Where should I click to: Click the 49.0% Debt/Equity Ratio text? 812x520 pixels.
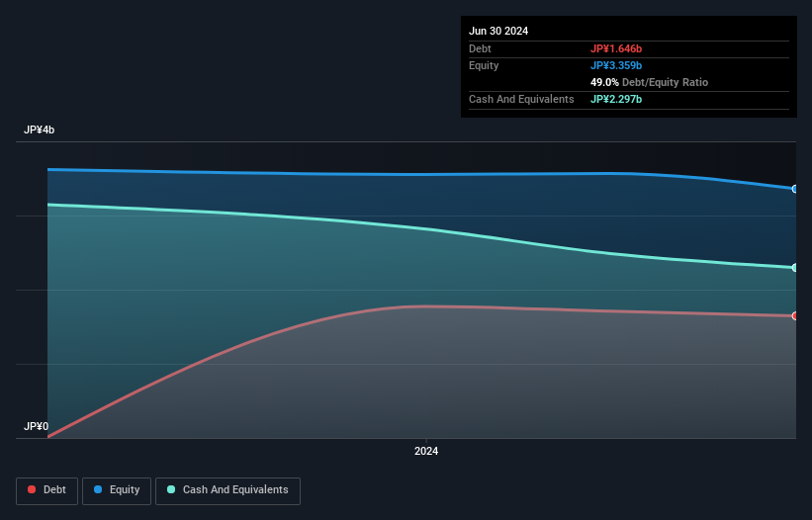649,82
